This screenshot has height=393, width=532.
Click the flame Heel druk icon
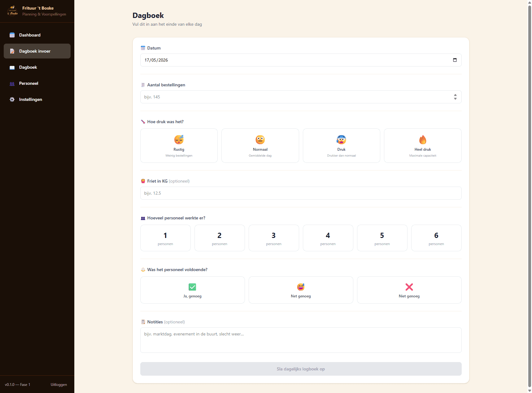click(x=423, y=140)
